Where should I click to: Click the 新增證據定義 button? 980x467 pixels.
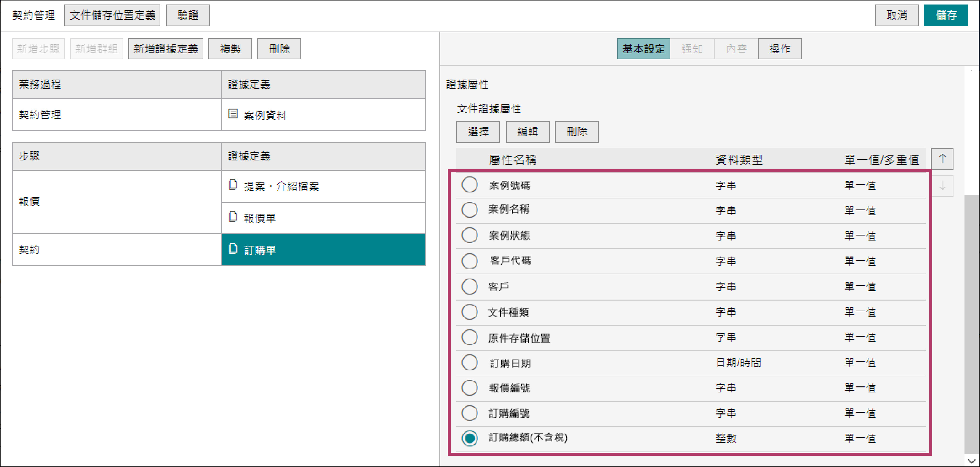pos(166,49)
